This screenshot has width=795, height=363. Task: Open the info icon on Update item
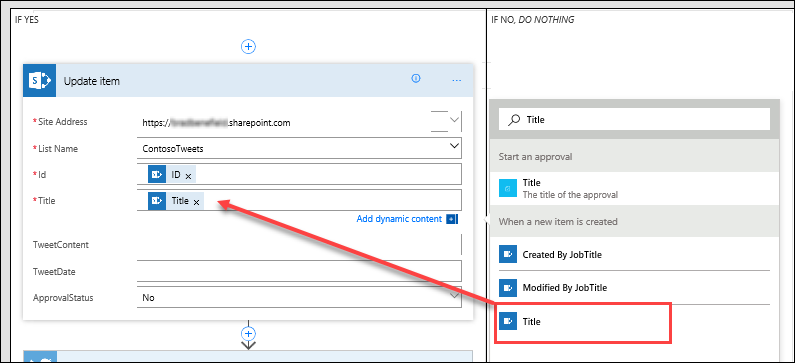click(416, 78)
